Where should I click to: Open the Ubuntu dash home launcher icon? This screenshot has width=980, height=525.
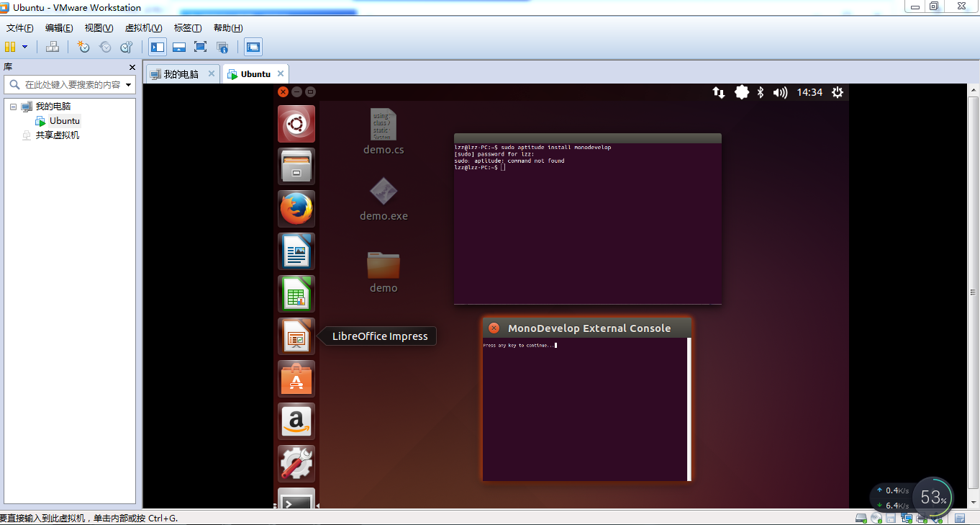(x=296, y=124)
